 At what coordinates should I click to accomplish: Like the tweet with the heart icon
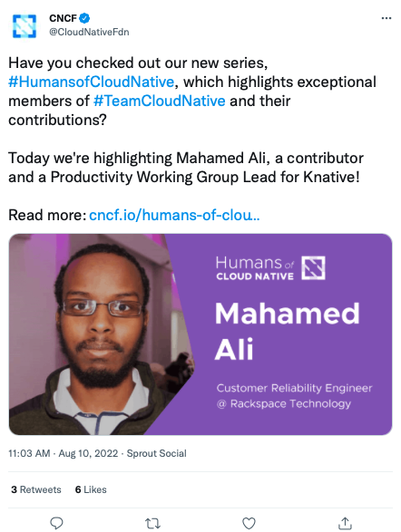point(249,523)
